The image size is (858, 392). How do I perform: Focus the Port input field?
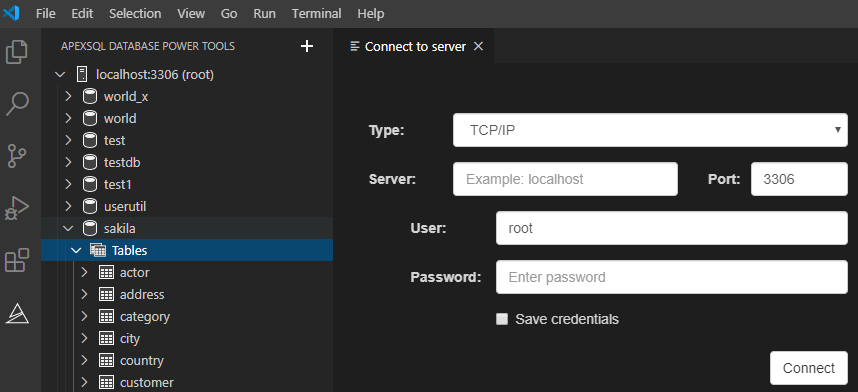pos(799,179)
